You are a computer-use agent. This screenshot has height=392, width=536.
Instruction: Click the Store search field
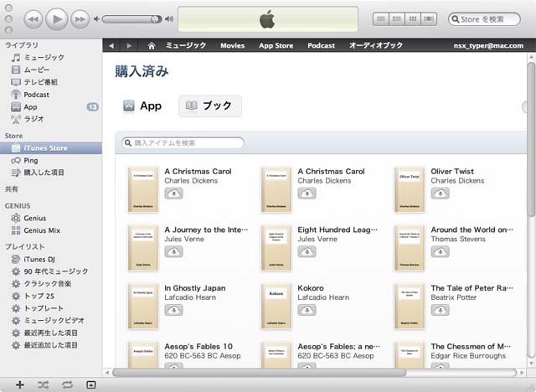click(484, 19)
